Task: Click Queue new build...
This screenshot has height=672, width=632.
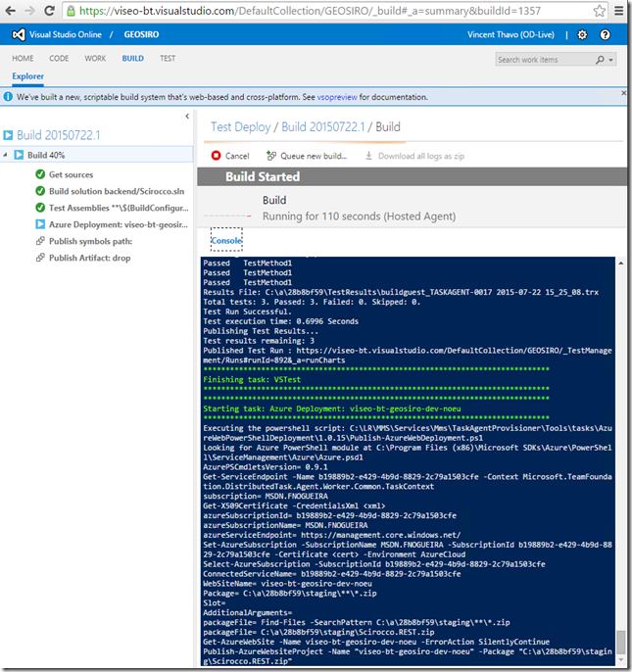Action: pos(307,156)
